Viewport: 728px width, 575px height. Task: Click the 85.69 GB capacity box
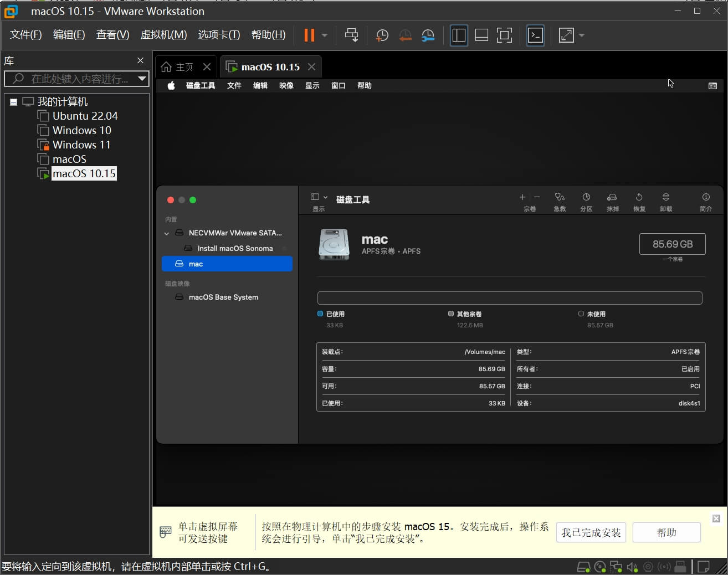[x=672, y=244]
